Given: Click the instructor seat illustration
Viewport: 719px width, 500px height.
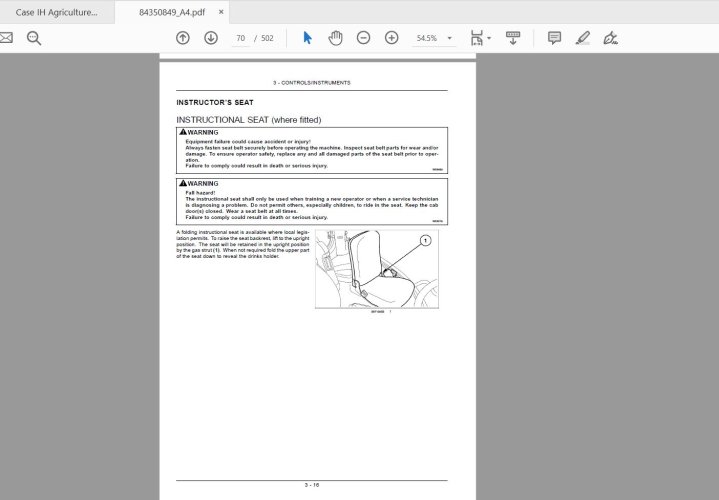Looking at the screenshot, I should tap(376, 269).
